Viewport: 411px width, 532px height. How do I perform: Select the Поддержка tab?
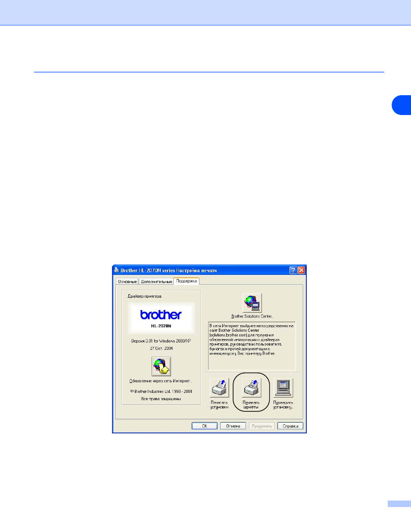pyautogui.click(x=187, y=281)
